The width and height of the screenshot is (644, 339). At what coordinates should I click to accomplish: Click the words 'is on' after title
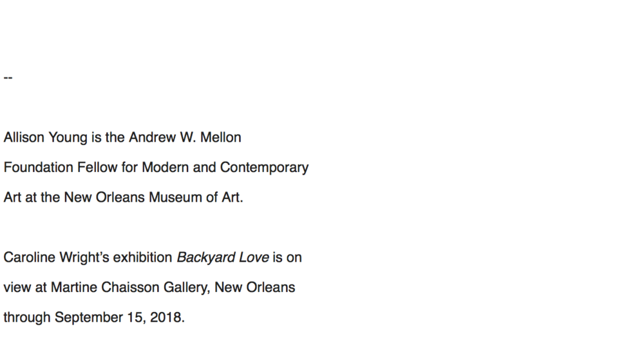[287, 257]
